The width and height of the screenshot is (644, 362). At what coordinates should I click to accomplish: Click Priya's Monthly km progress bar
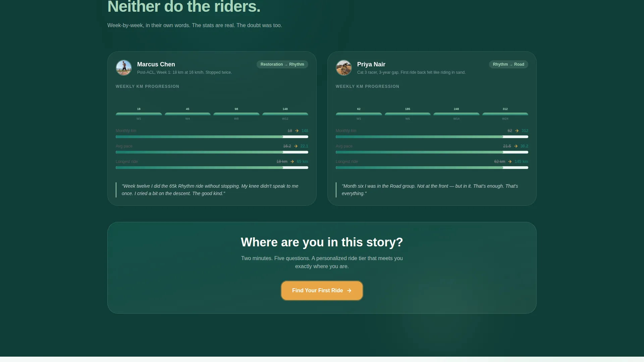(x=432, y=137)
